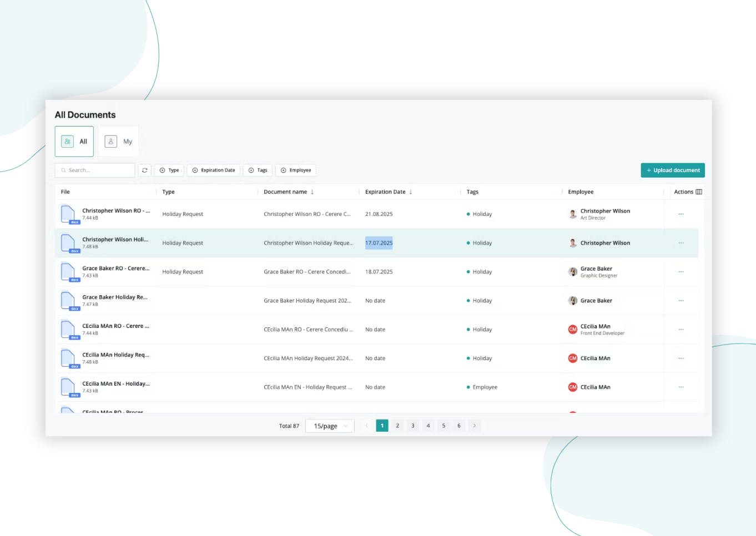Click the refresh icon next to search
The image size is (756, 536).
click(x=144, y=170)
